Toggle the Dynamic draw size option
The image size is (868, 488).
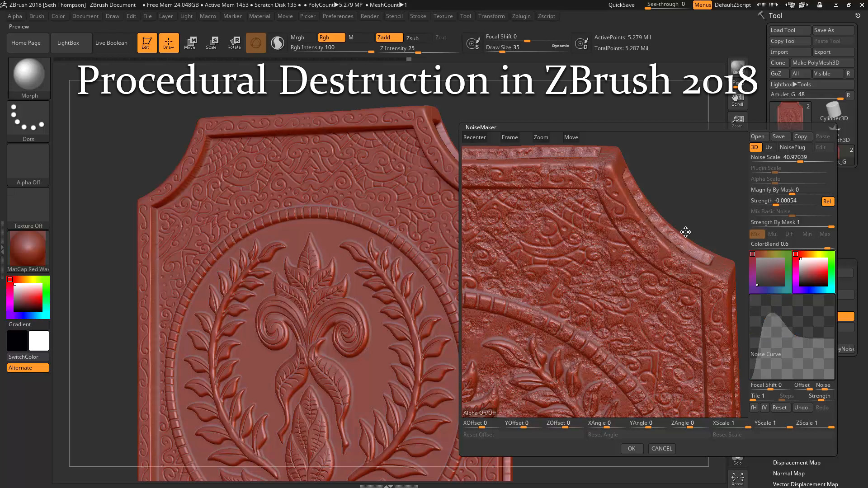pos(561,46)
